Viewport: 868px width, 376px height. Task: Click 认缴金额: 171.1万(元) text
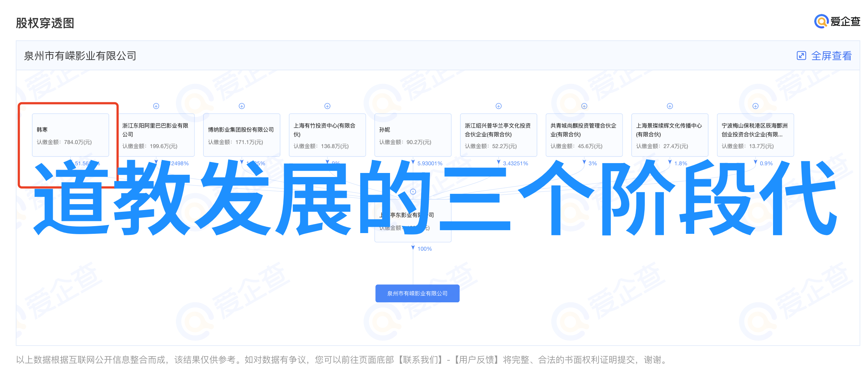(236, 142)
